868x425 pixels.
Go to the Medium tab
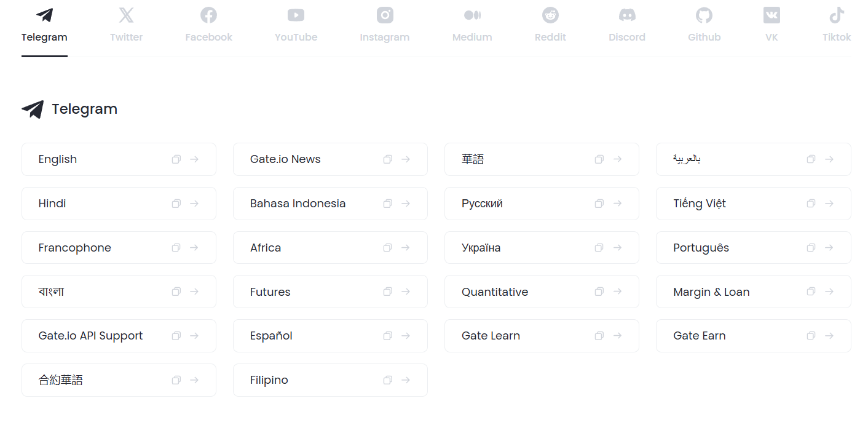pos(472,25)
